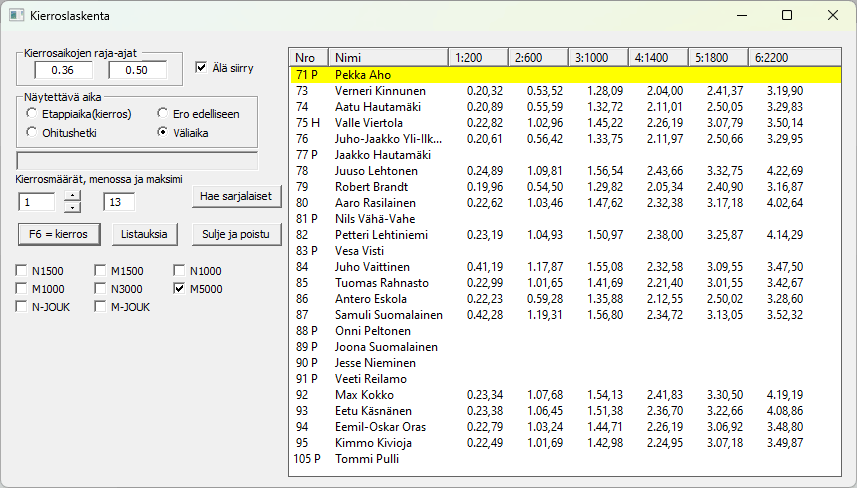Click the Kierroslaskenta app icon in title bar
Image resolution: width=857 pixels, height=488 pixels.
[x=17, y=16]
